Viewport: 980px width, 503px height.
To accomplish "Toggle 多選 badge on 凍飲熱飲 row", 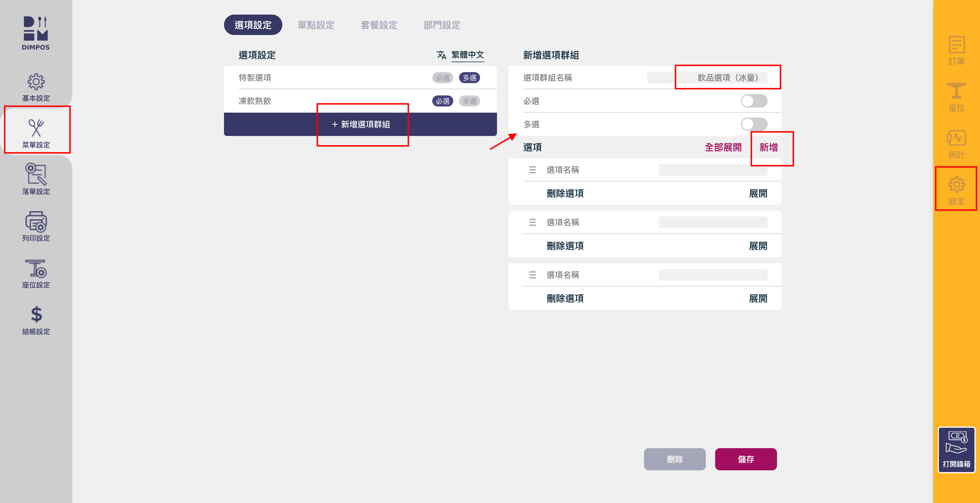I will tap(469, 101).
